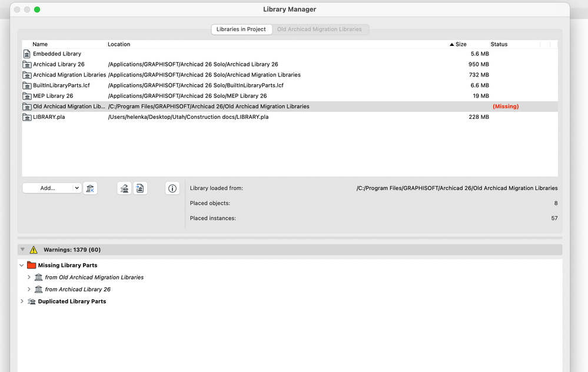The image size is (588, 372).
Task: Open the export library to file icon
Action: 140,188
